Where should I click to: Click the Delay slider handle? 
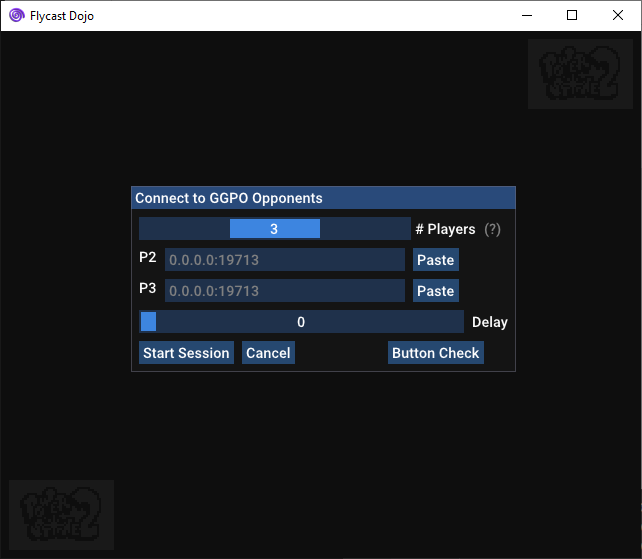coord(148,321)
